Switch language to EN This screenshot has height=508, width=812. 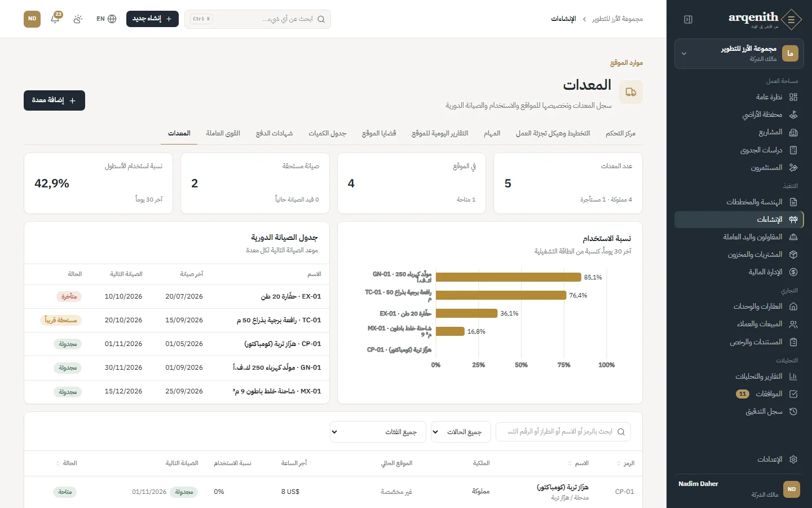point(106,19)
